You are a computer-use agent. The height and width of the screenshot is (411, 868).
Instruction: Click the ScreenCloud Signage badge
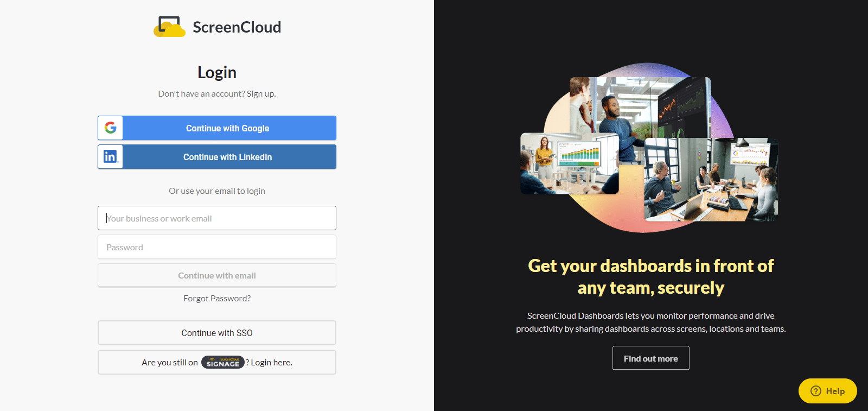pos(223,363)
